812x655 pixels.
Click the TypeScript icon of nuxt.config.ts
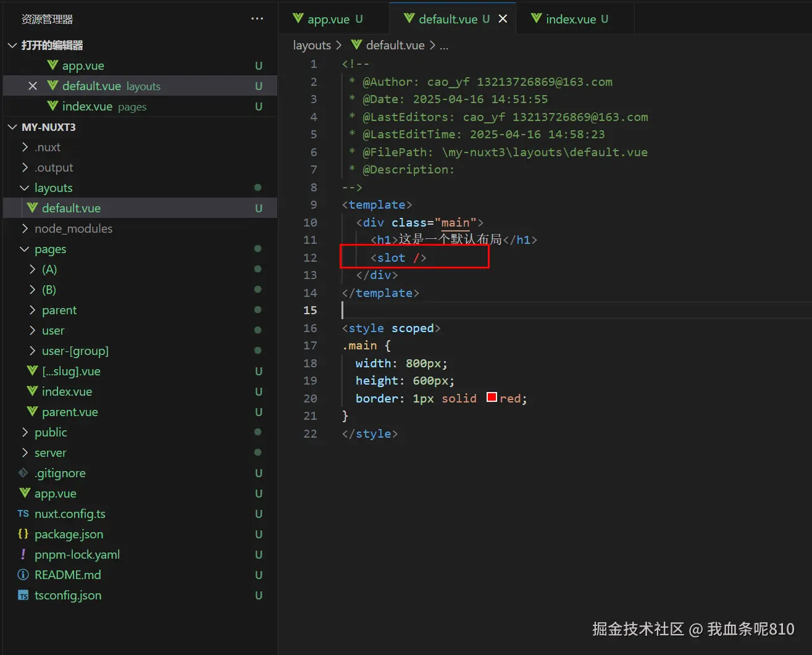point(23,514)
